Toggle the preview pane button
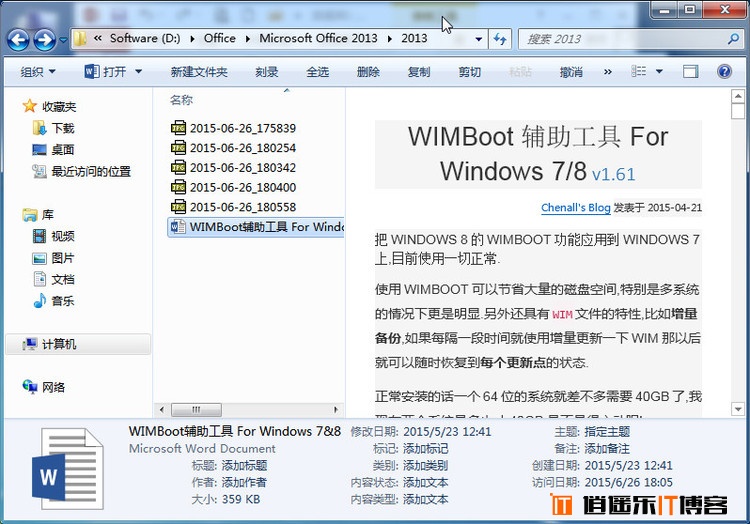750x524 pixels. 690,72
